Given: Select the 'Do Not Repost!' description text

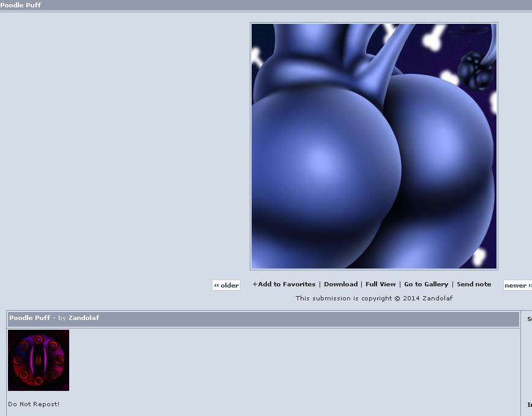Looking at the screenshot, I should 34,404.
